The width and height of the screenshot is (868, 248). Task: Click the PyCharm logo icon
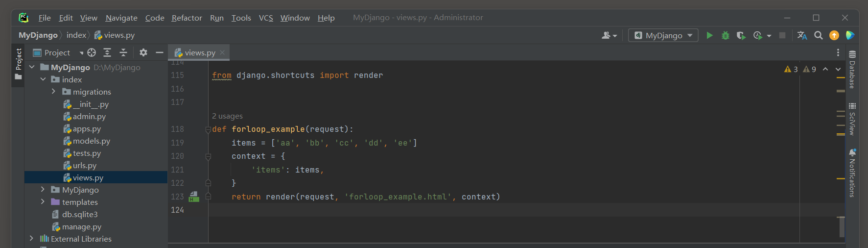(23, 18)
